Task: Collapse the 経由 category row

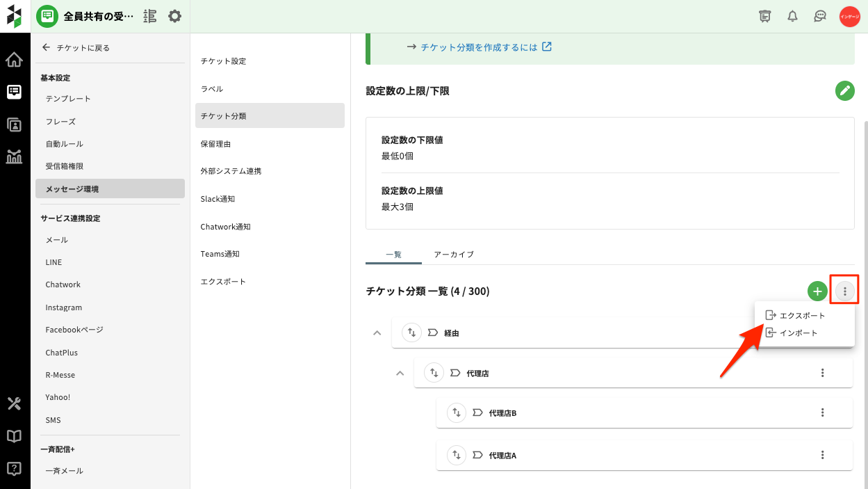Action: pyautogui.click(x=377, y=333)
